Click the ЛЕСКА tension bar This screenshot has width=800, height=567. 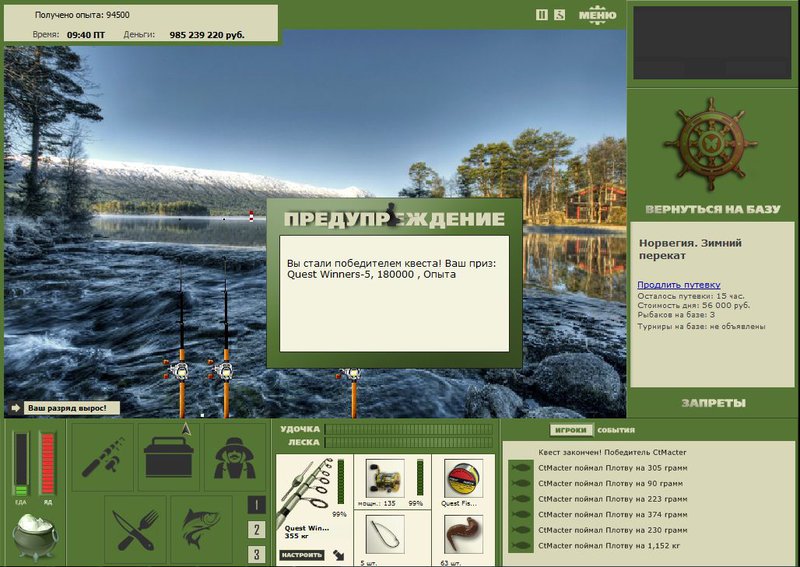tap(409, 442)
